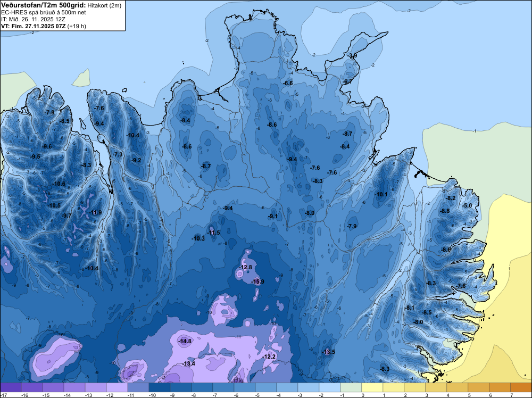Click the legend color between -7 and -6
The width and height of the screenshot is (532, 398).
[x=223, y=387]
